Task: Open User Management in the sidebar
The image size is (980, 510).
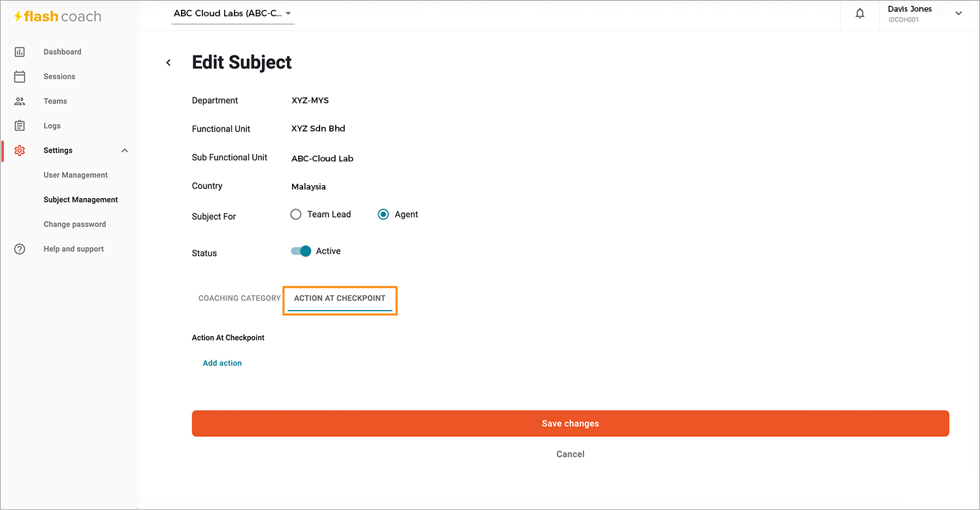Action: 76,175
